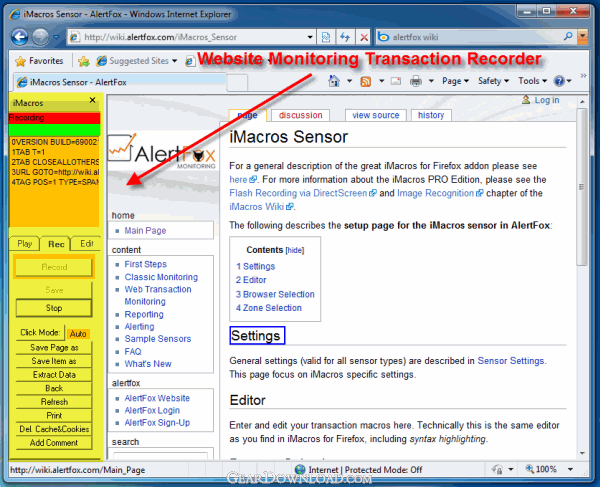This screenshot has height=487, width=600.
Task: Open the Favorites star button
Action: click(39, 61)
